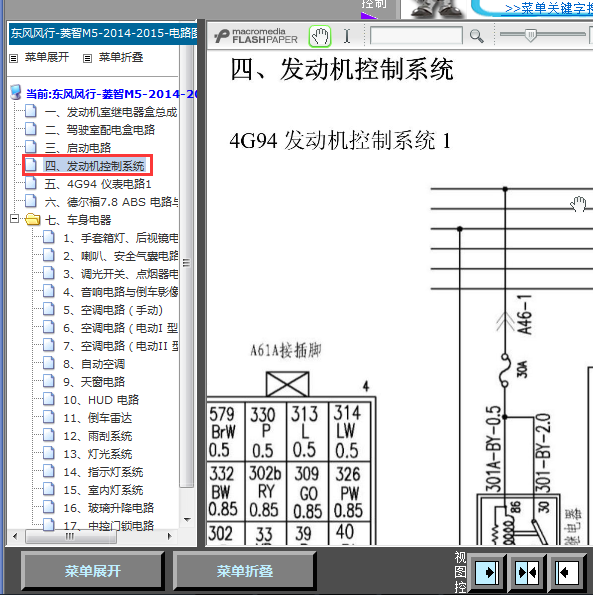Open 五、4G94 仪表电路1

pyautogui.click(x=98, y=184)
